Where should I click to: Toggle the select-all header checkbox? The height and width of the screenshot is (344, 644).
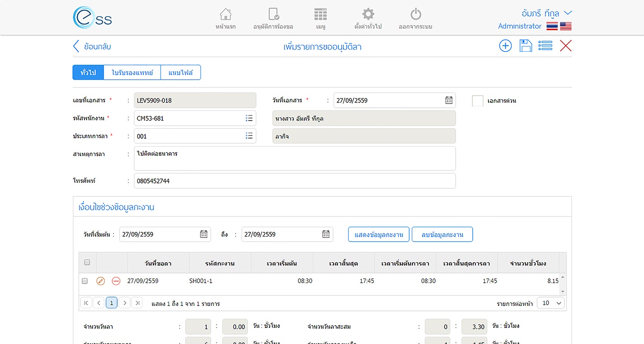point(87,263)
